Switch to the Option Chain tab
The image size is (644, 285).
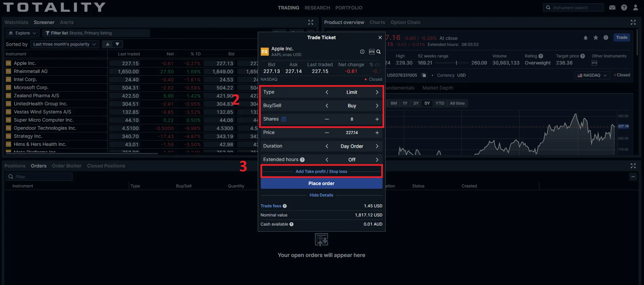(405, 22)
